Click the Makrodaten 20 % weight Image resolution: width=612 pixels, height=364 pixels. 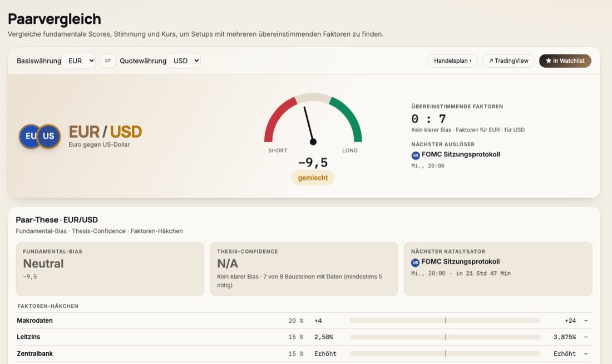pos(296,321)
